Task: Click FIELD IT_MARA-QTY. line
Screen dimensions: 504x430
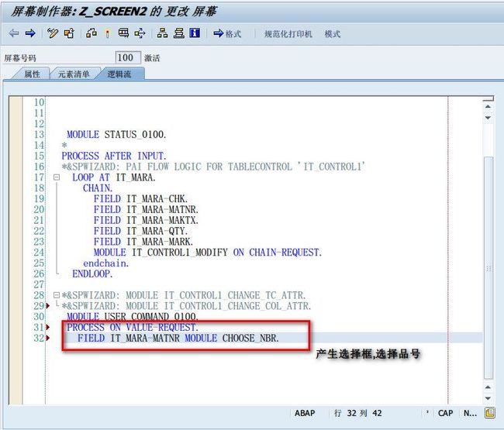Action: coord(140,231)
